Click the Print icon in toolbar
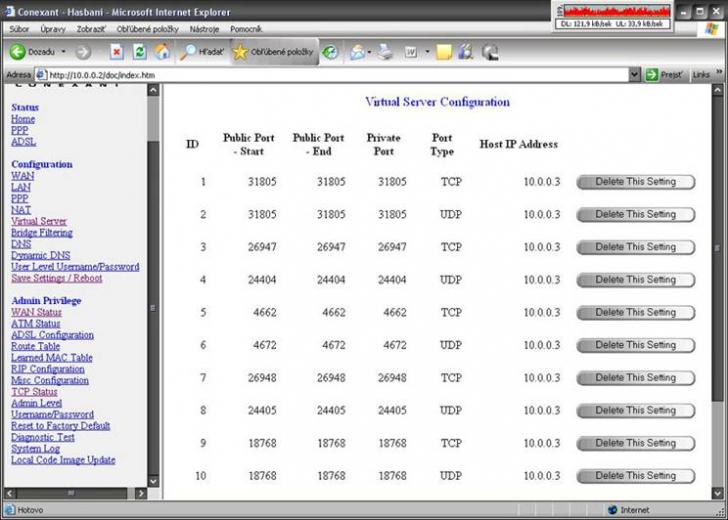The height and width of the screenshot is (520, 728). tap(386, 52)
